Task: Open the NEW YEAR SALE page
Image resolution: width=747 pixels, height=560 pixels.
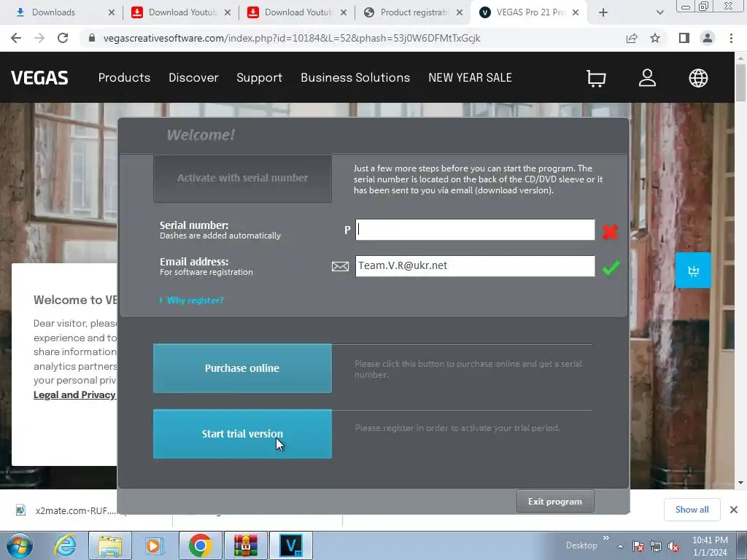Action: point(470,77)
